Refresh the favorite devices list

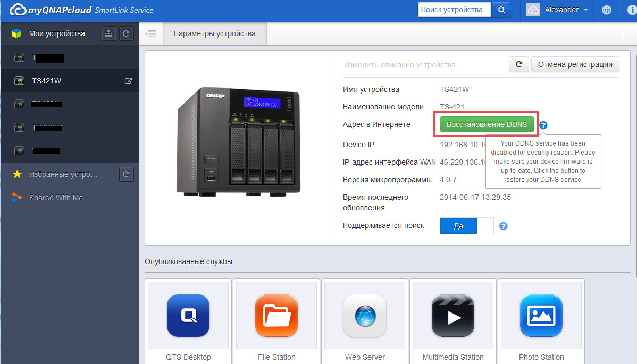127,174
